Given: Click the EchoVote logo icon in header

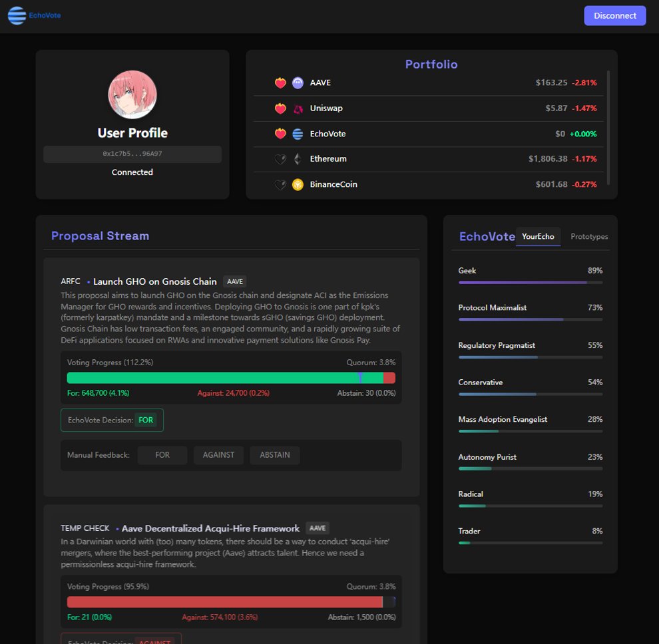Looking at the screenshot, I should (x=17, y=15).
